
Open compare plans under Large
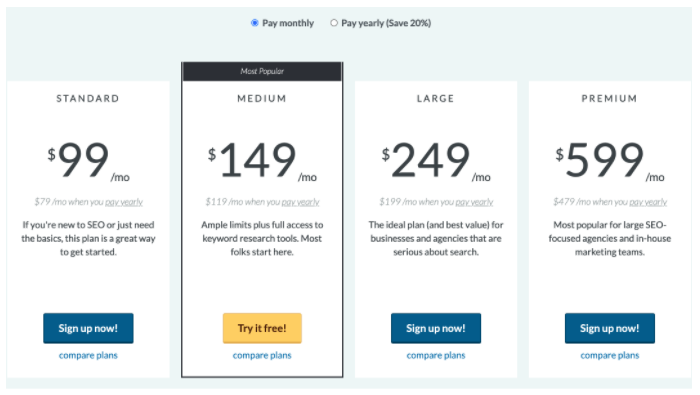click(436, 355)
